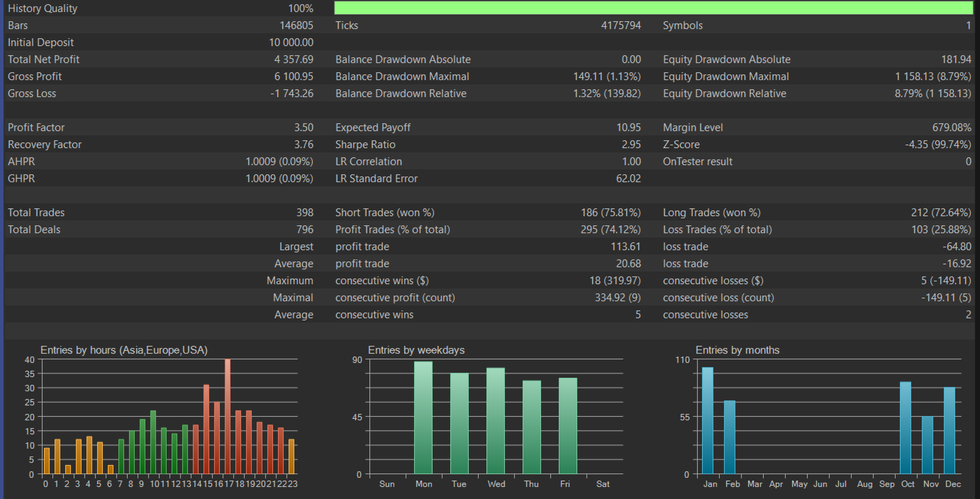Click the Profit Factor value 3.50
Image resolution: width=980 pixels, height=499 pixels.
(x=304, y=128)
